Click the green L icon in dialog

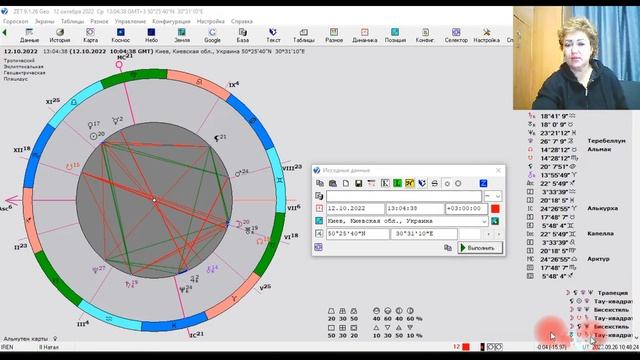(x=397, y=183)
